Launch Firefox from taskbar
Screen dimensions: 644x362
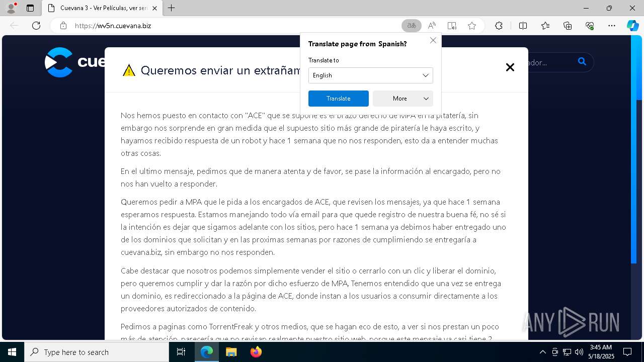256,352
